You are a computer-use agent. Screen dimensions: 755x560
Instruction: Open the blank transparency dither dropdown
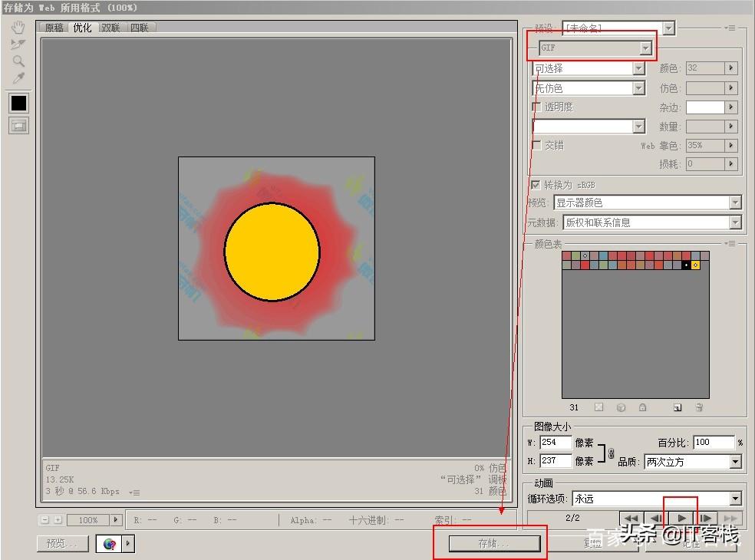[589, 126]
